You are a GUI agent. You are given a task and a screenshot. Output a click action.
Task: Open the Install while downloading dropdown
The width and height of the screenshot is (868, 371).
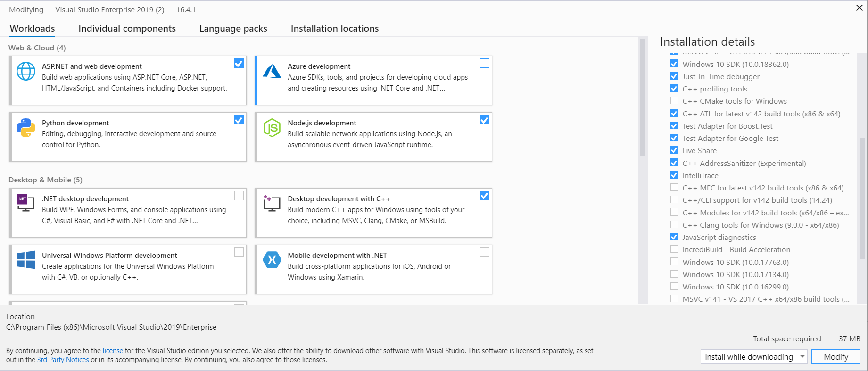click(x=754, y=357)
